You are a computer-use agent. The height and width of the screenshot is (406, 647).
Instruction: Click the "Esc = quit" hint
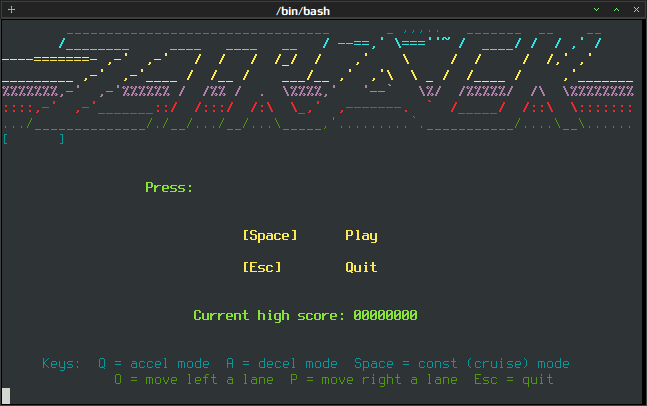[x=514, y=380]
